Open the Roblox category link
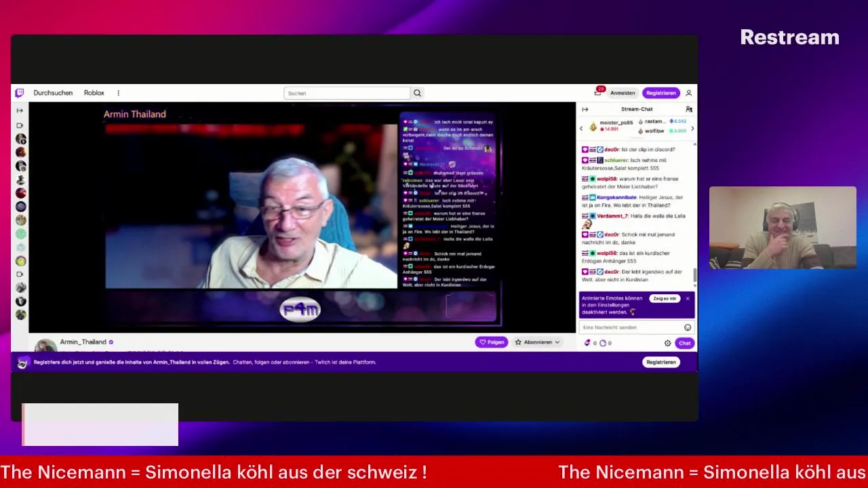This screenshot has height=488, width=868. point(94,93)
